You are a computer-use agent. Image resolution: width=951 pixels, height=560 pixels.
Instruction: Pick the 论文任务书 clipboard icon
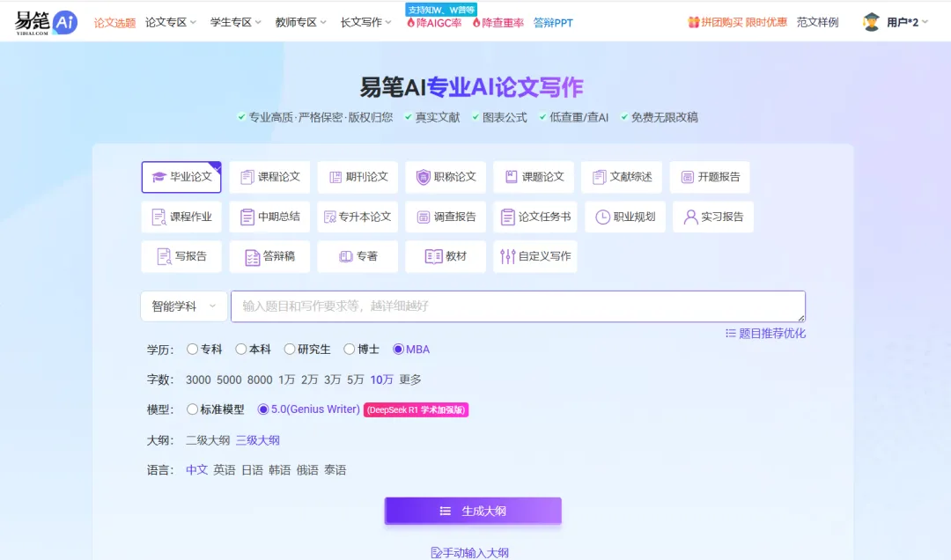pyautogui.click(x=508, y=217)
